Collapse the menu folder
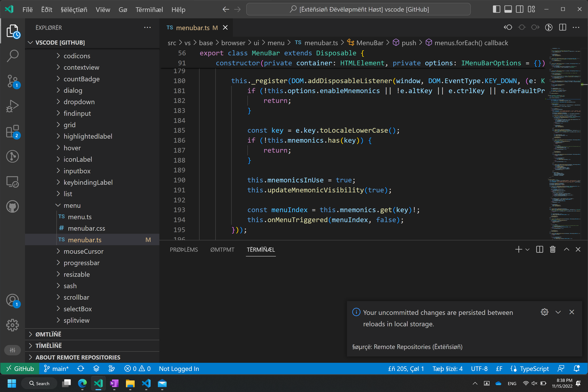Screen dimensions: 588x392 72,205
